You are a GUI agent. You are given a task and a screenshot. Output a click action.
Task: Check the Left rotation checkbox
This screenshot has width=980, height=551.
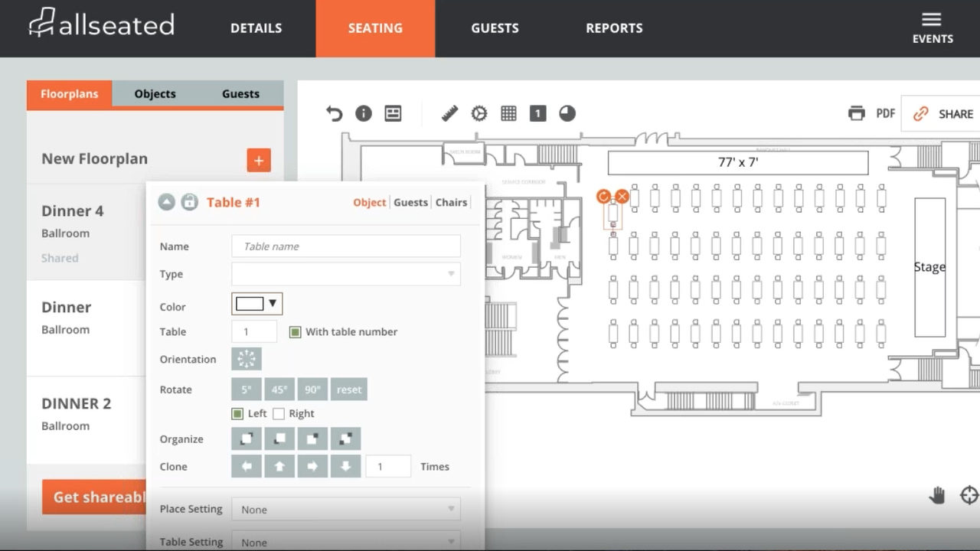(237, 414)
